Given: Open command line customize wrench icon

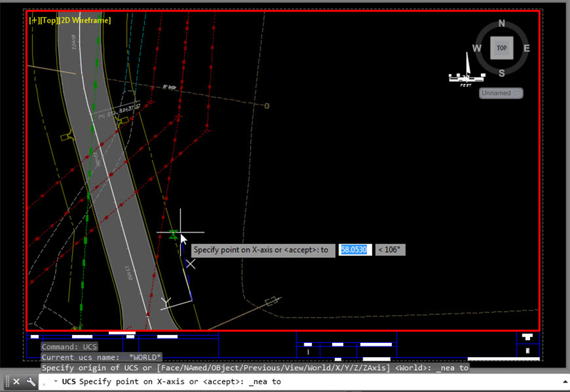Looking at the screenshot, I should coord(31,381).
